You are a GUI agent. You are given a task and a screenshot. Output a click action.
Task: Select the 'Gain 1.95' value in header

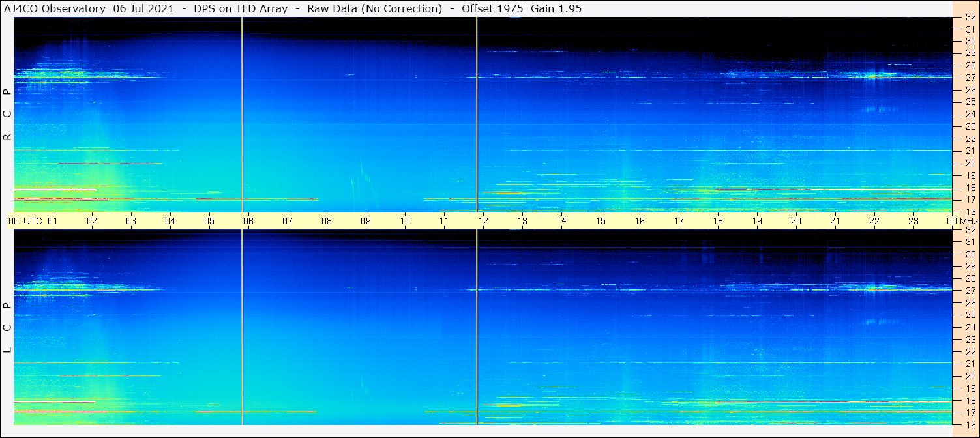[x=556, y=8]
